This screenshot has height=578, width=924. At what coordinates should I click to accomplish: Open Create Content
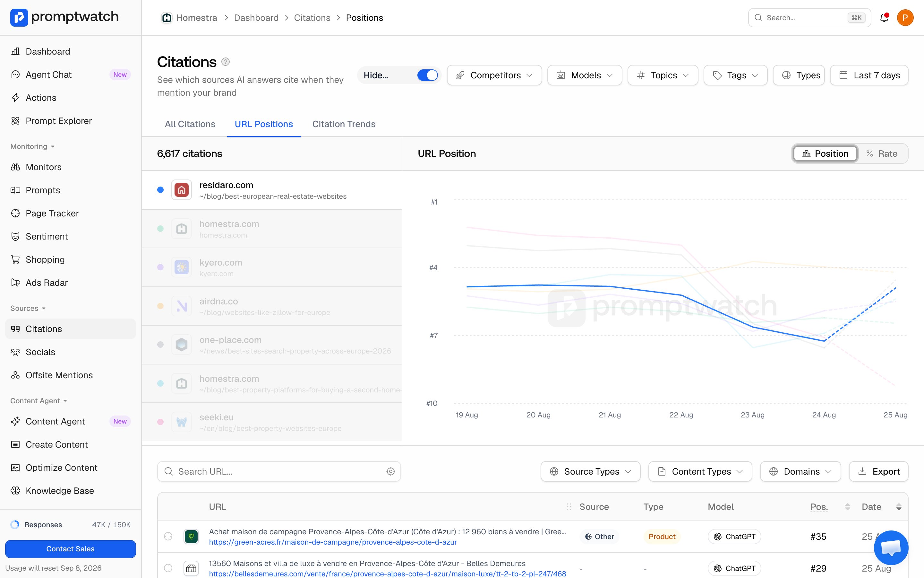pos(70,445)
